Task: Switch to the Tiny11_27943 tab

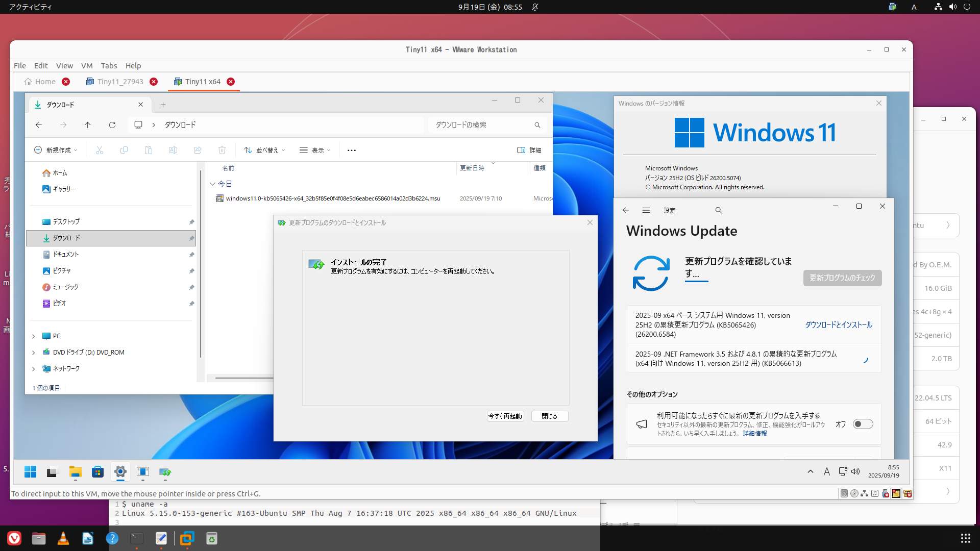Action: pos(120,82)
